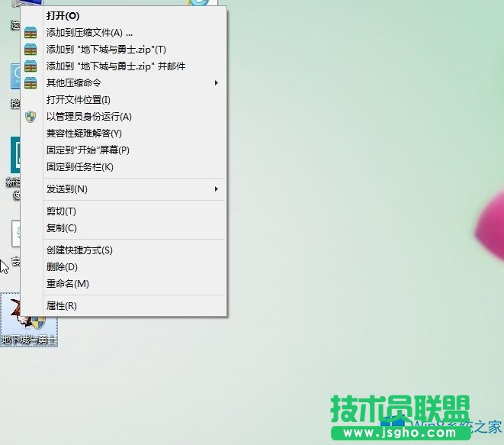Click the WinRAR icon for the 并邮件 entry
The width and height of the screenshot is (504, 445).
30,66
